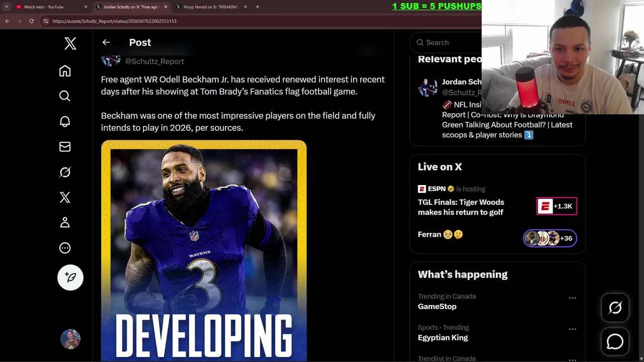Open GameStop trending topic
This screenshot has width=644, height=362.
tap(437, 306)
